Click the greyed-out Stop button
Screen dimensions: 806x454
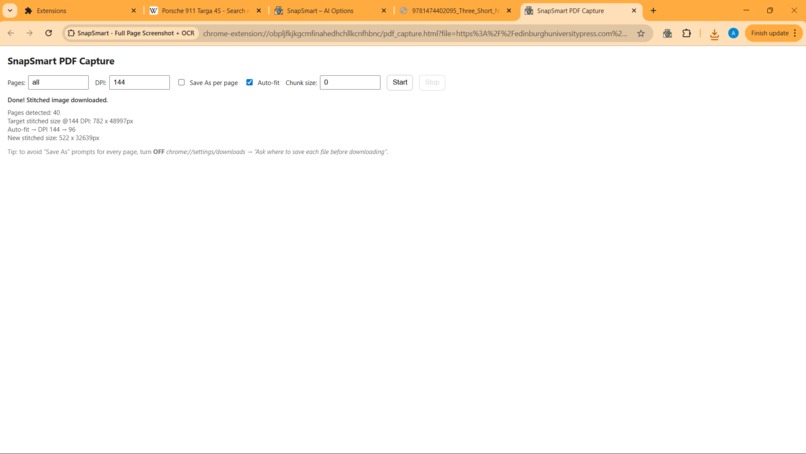pyautogui.click(x=432, y=82)
